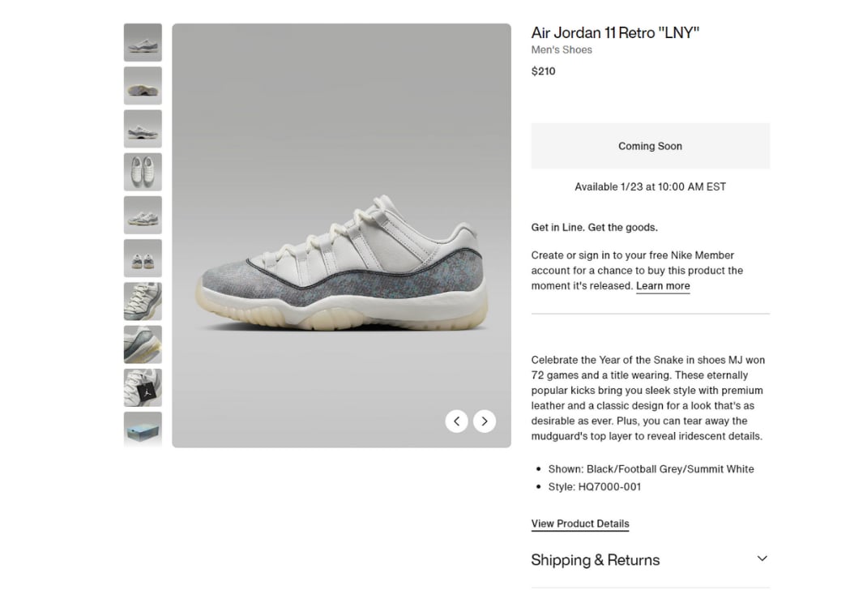Screen dimensions: 867x616
Task: Select the blue shoe box thumbnail
Action: (143, 430)
